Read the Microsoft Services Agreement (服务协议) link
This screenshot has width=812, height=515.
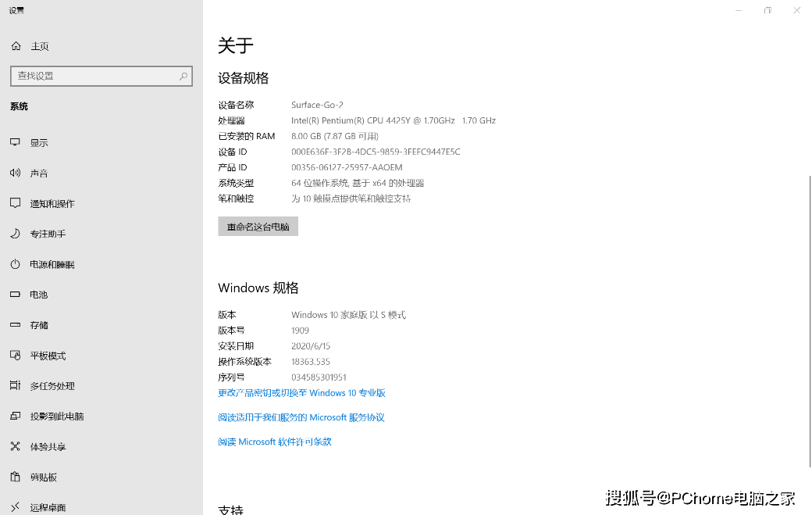point(301,417)
